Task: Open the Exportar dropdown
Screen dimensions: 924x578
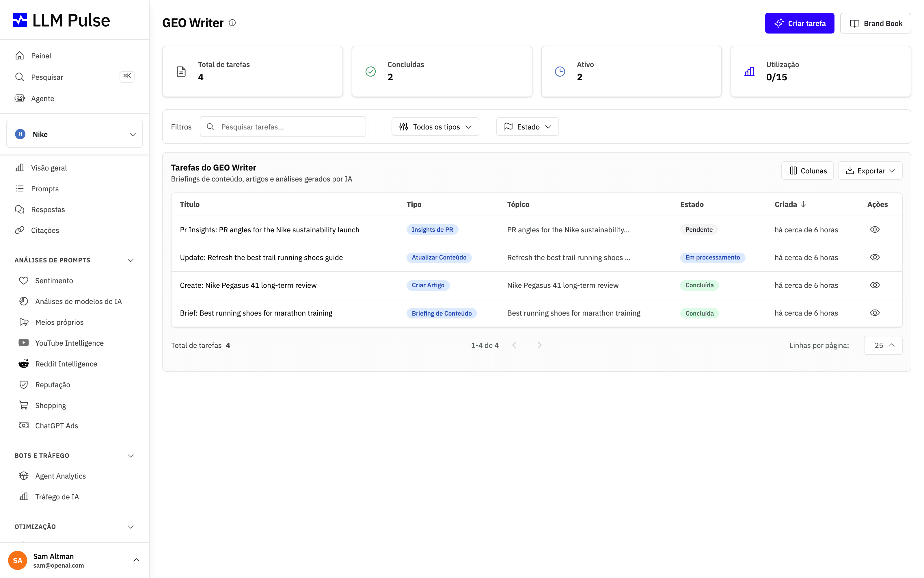Action: pos(870,171)
